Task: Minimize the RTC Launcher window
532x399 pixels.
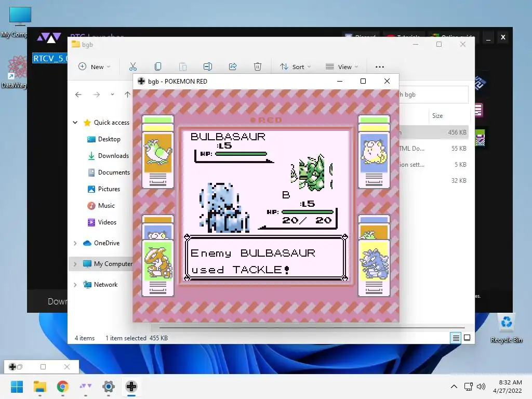Action: [x=488, y=37]
